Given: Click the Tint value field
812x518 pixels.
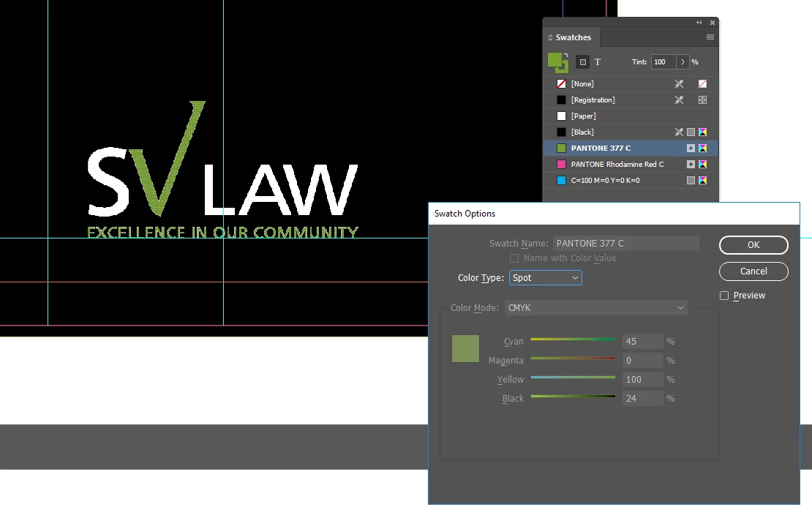Looking at the screenshot, I should [x=663, y=62].
